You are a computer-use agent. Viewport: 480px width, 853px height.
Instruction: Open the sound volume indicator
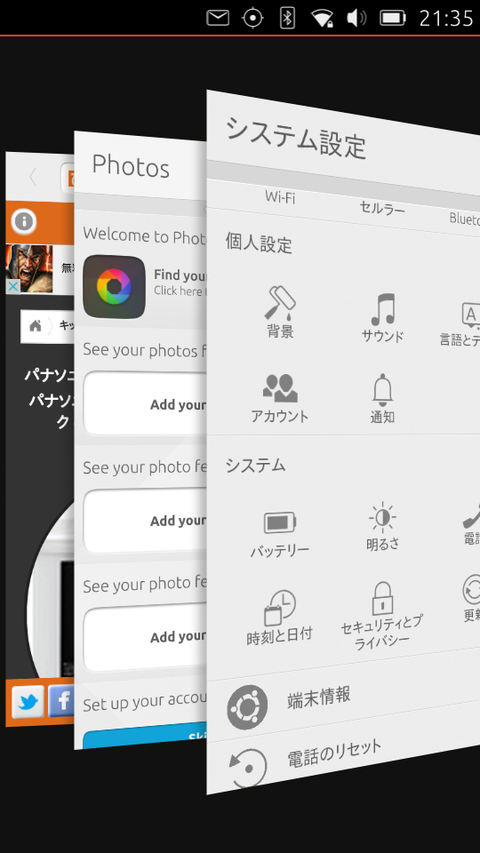[356, 18]
